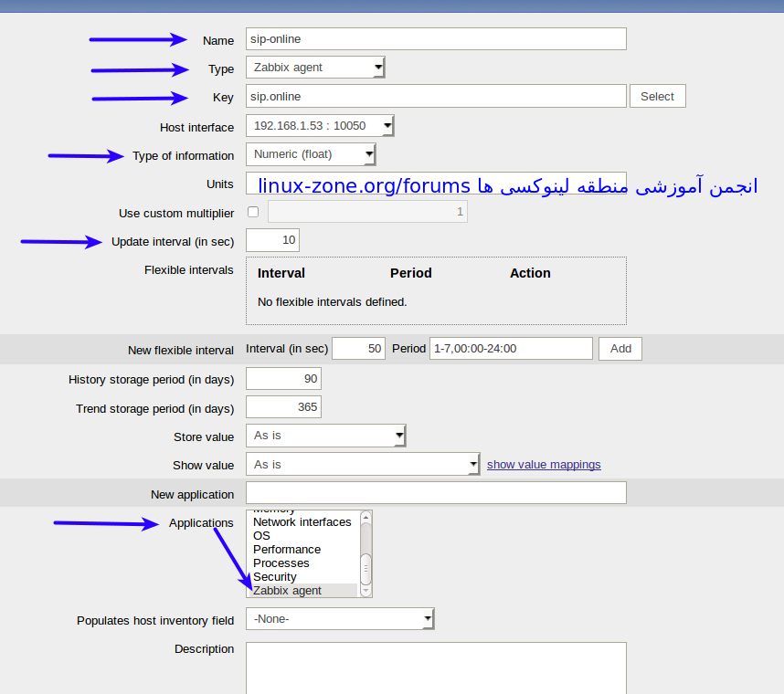
Task: Click the Update interval input field
Action: pyautogui.click(x=272, y=240)
